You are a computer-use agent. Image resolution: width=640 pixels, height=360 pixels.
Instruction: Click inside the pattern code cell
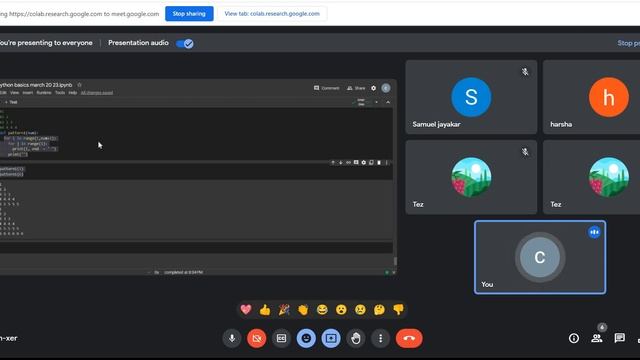196,135
